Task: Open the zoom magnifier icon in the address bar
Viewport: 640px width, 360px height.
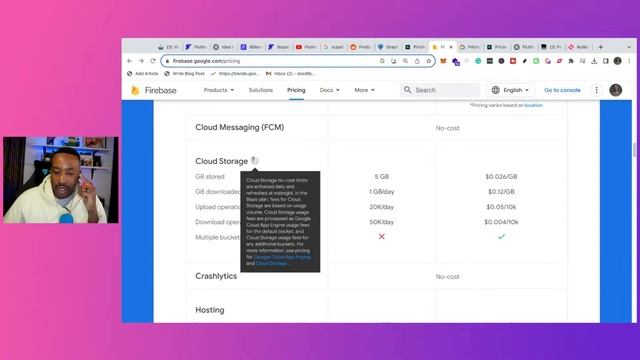Action: coord(405,61)
